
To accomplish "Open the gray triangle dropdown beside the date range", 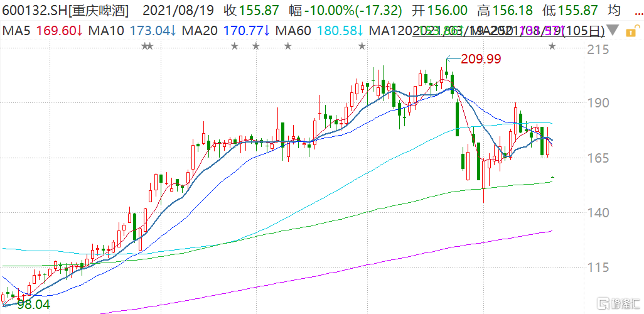I will tap(614, 30).
